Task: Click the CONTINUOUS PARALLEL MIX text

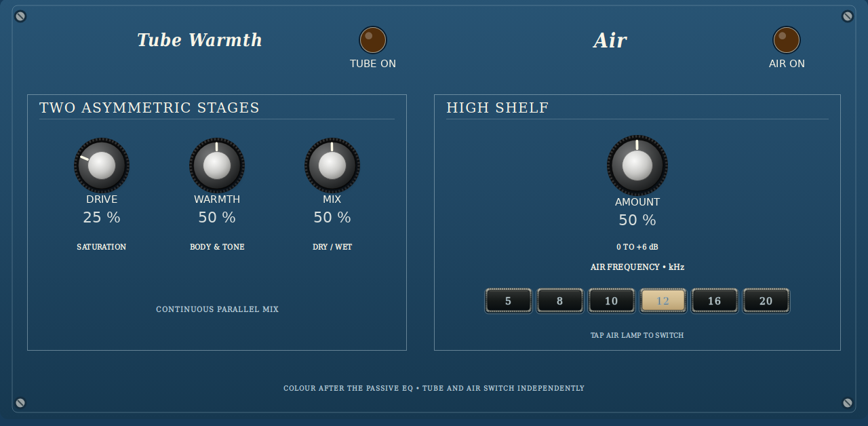Action: (x=217, y=309)
